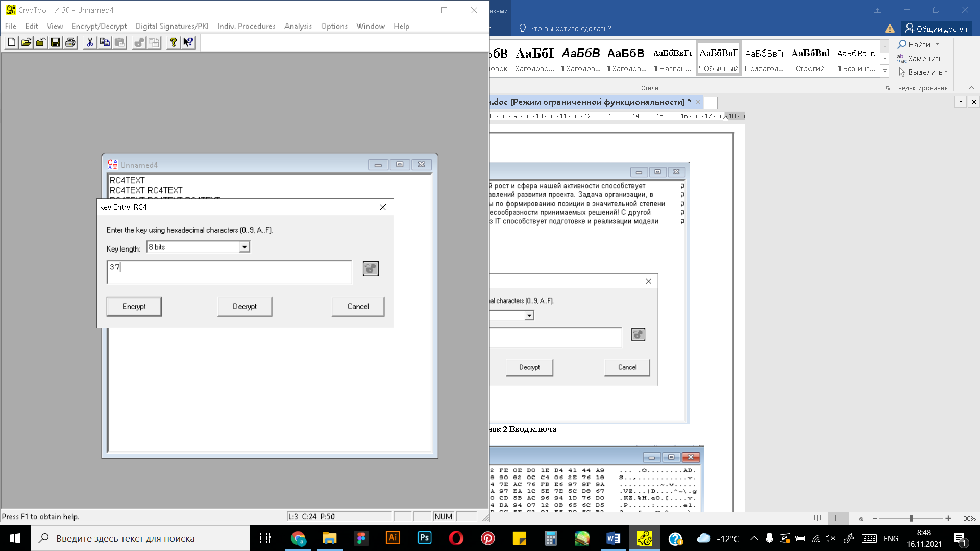The image size is (980, 551).
Task: Select Word Print Layout view button
Action: (x=839, y=518)
